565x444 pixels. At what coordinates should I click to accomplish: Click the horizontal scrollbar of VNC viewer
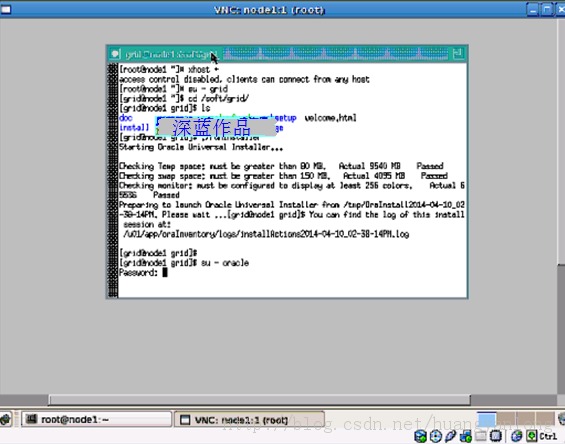(259, 400)
